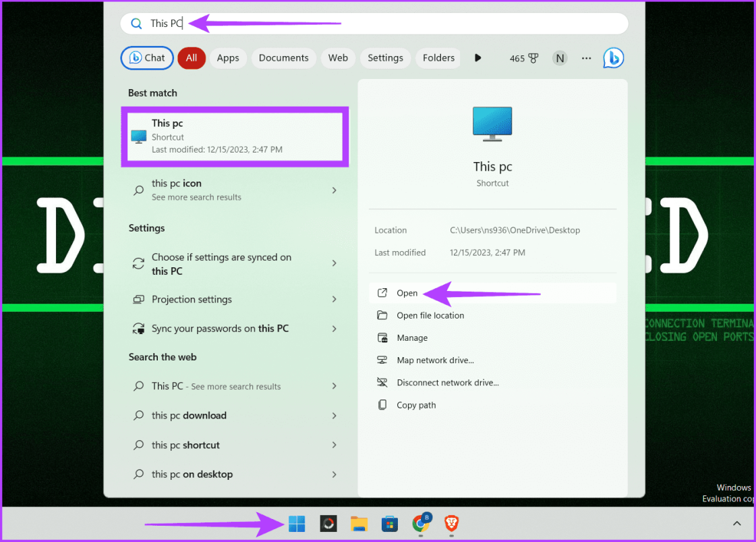Switch to the Settings search filter tab

[x=385, y=58]
